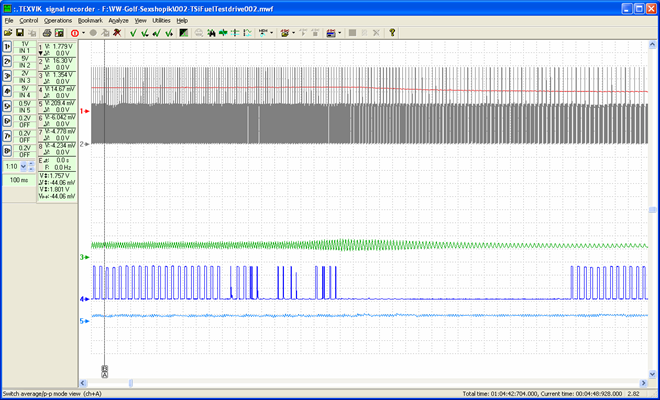
Task: Toggle channel 8 button in left panel
Action: point(7,151)
